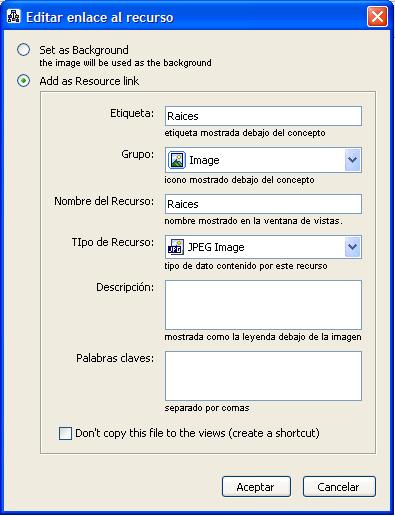395x516 pixels.
Task: Click Aceptar to confirm changes
Action: click(256, 487)
